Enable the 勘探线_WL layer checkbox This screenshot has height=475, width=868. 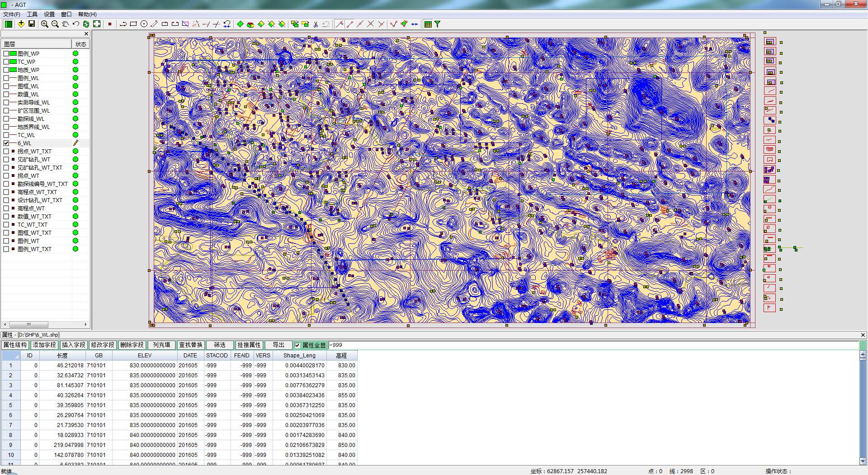pyautogui.click(x=6, y=119)
